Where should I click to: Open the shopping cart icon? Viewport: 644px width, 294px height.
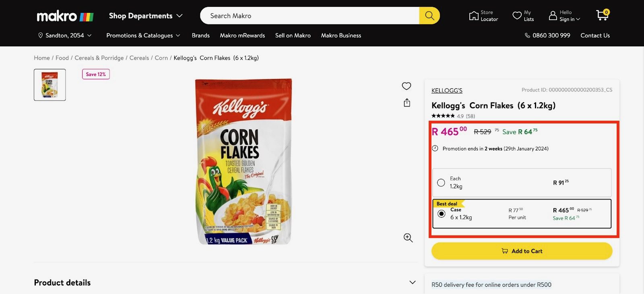(x=602, y=15)
